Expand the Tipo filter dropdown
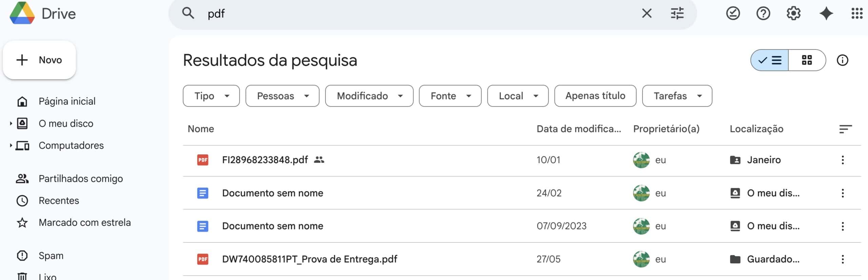The height and width of the screenshot is (280, 868). [211, 96]
